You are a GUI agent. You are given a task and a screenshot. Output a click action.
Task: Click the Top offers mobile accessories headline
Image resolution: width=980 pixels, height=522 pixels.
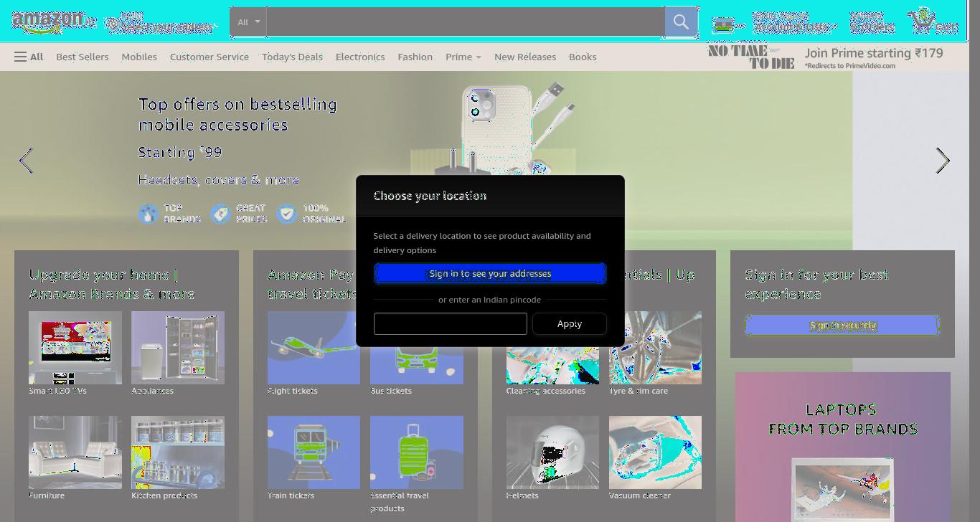coord(237,115)
